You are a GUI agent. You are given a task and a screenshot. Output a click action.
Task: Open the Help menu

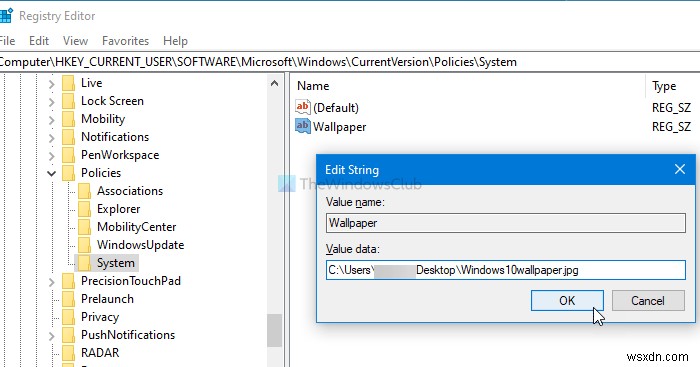coord(175,41)
